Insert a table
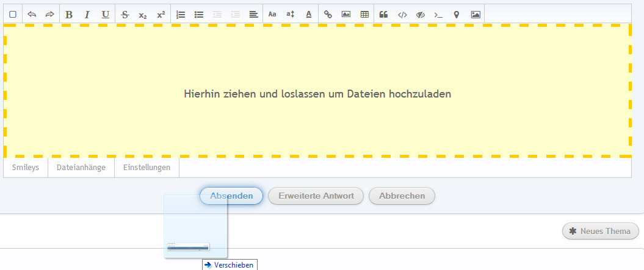644x270 pixels. click(x=364, y=14)
